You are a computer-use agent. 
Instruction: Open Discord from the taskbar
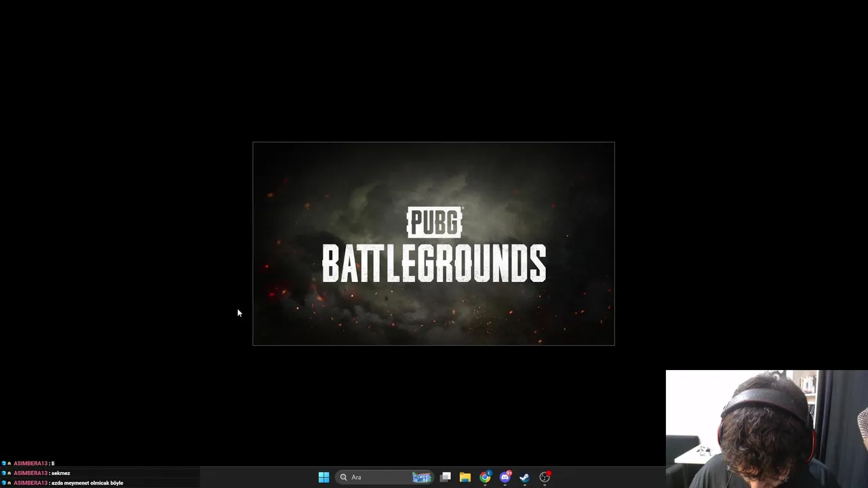[505, 477]
